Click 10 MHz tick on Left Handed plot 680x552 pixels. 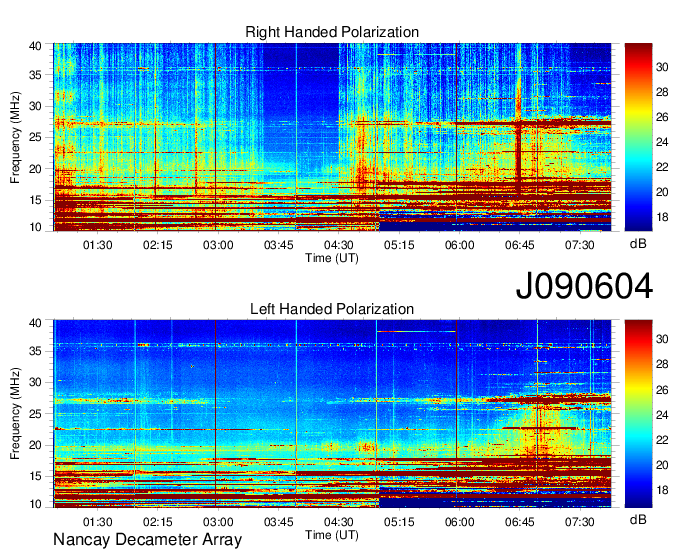click(x=36, y=504)
